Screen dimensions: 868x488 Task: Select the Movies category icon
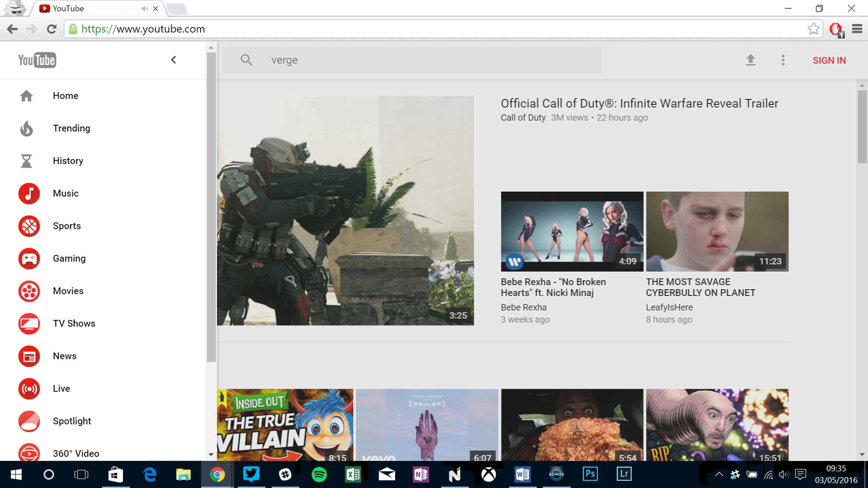pyautogui.click(x=29, y=291)
